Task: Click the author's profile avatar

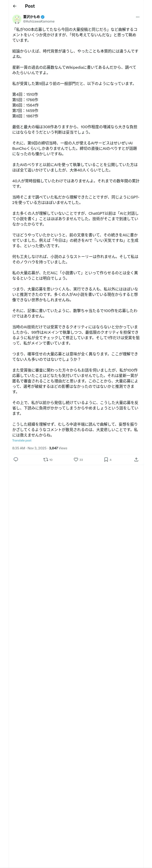Action: [x=17, y=19]
